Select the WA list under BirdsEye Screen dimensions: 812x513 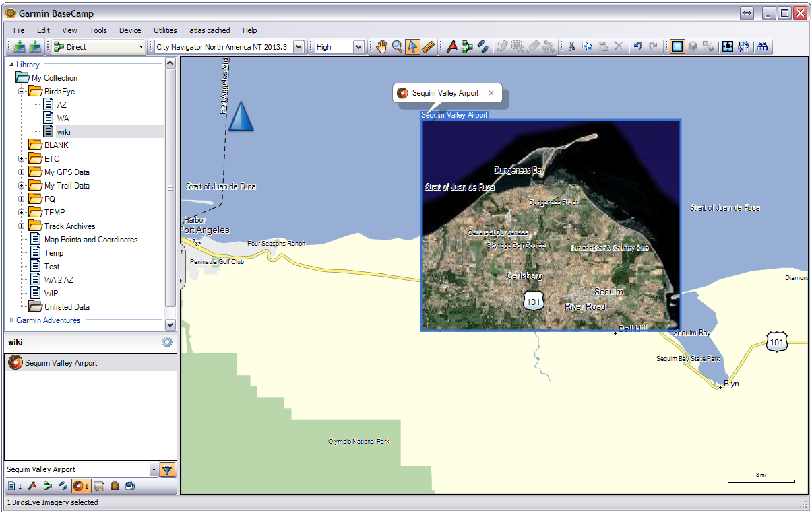pyautogui.click(x=63, y=118)
